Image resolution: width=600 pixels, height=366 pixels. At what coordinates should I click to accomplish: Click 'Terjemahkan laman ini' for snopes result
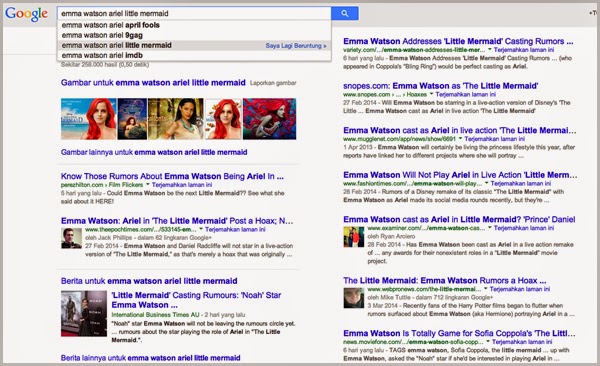(x=466, y=94)
